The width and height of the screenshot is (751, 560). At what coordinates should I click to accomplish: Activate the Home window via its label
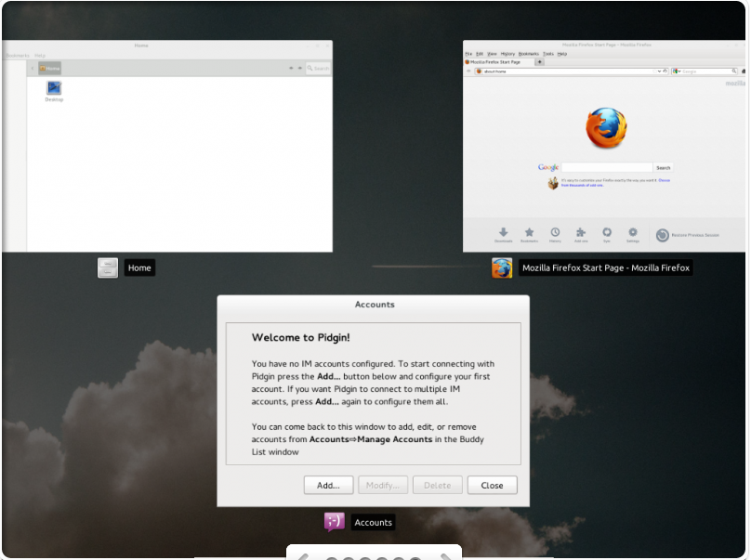pyautogui.click(x=139, y=268)
